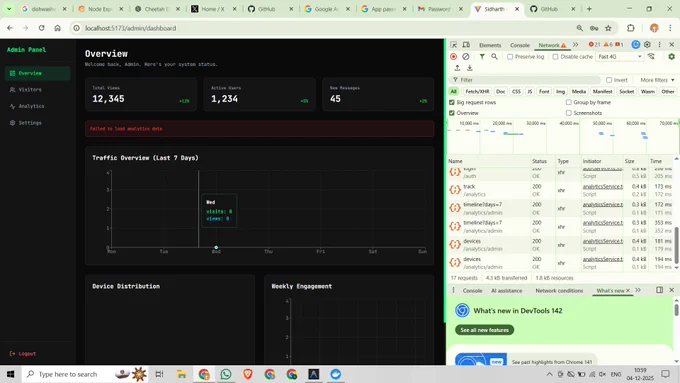
Task: Open Network panel settings green gear
Action: (671, 56)
